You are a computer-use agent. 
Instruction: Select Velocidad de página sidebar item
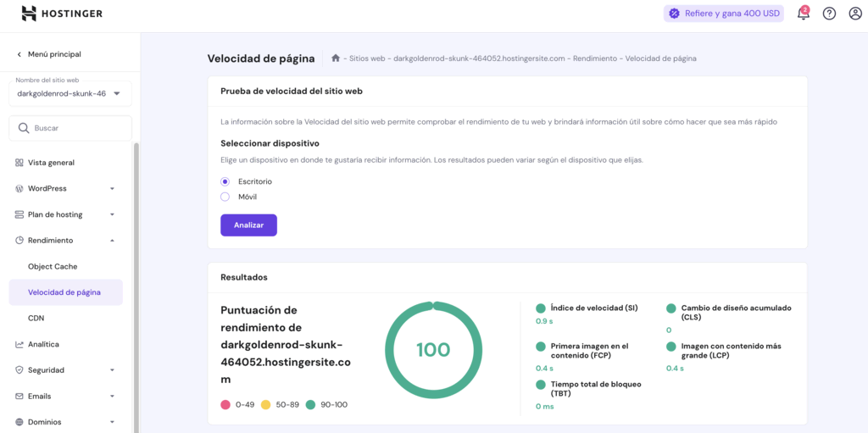(x=65, y=292)
